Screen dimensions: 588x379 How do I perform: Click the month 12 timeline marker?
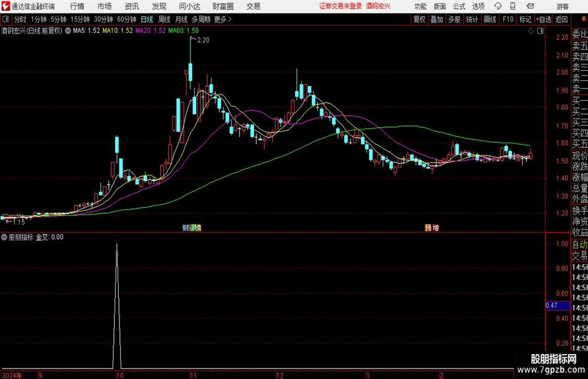click(280, 375)
